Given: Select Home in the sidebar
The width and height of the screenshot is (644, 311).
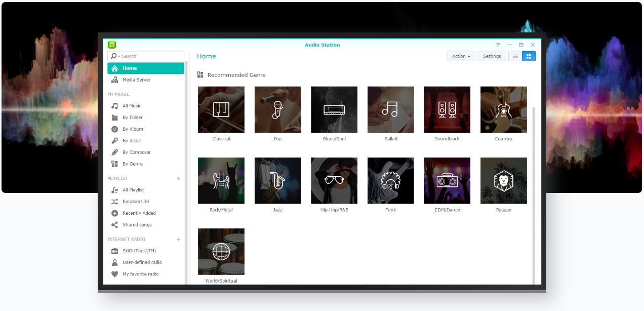Looking at the screenshot, I should 146,68.
